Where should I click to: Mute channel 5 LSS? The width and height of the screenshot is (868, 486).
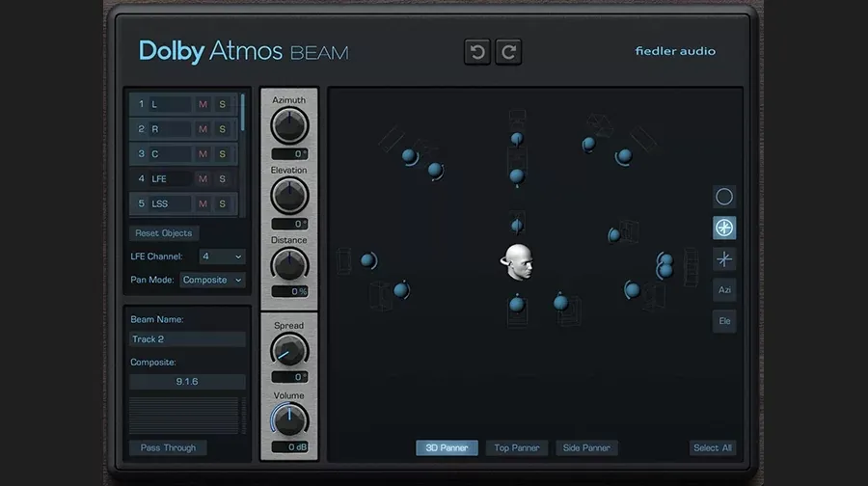click(x=203, y=203)
